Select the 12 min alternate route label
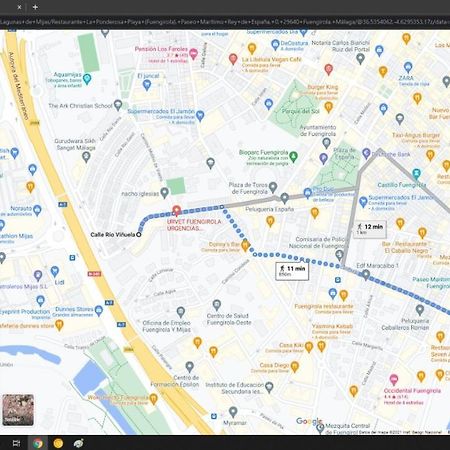The width and height of the screenshot is (450, 450). tap(370, 229)
